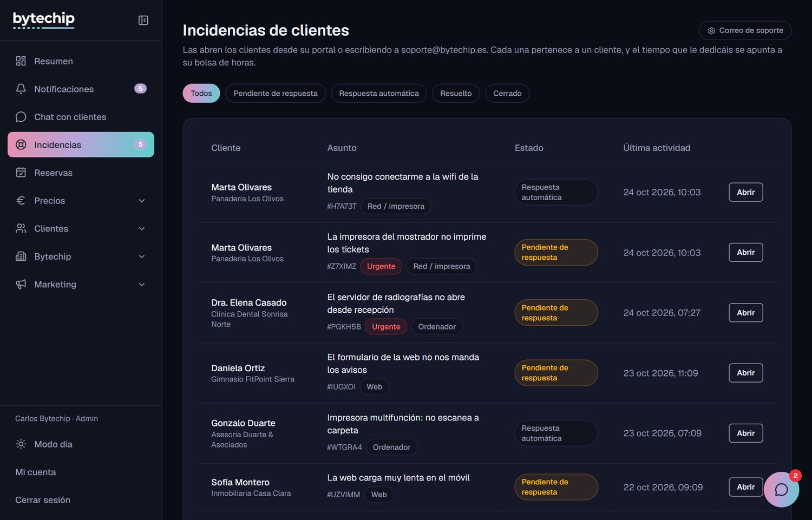The width and height of the screenshot is (812, 520).
Task: Click the Clientes people icon
Action: pos(21,228)
